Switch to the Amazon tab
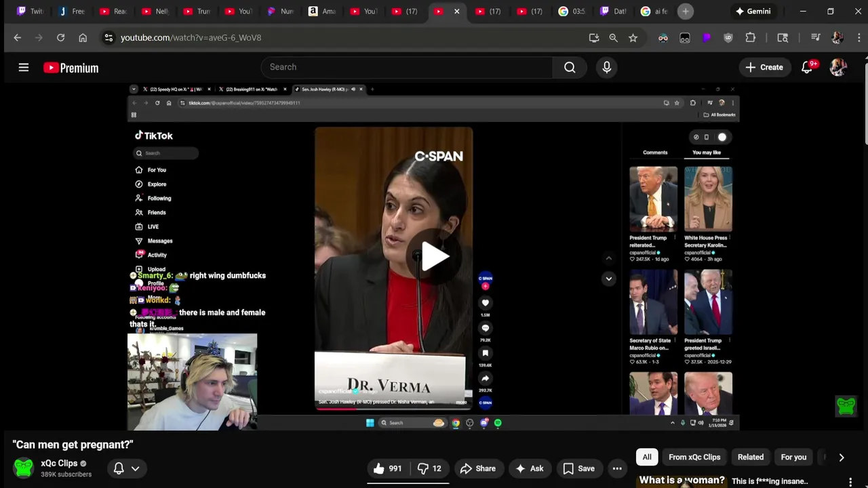Viewport: 868px width, 488px height. tap(323, 12)
